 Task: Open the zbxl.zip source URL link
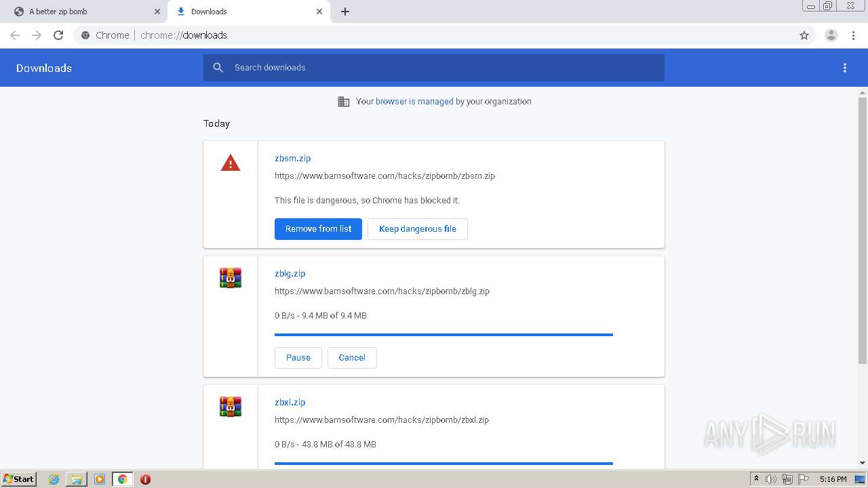tap(382, 420)
